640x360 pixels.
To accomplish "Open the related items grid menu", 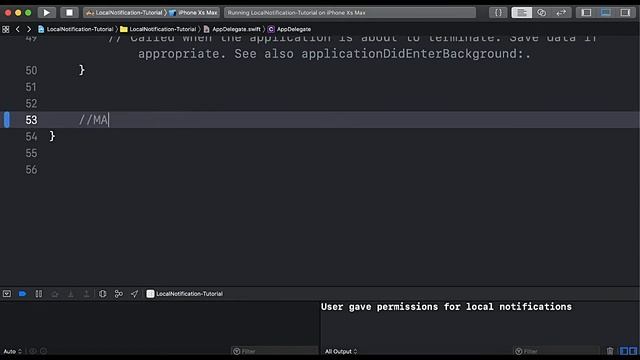I will coord(6,29).
